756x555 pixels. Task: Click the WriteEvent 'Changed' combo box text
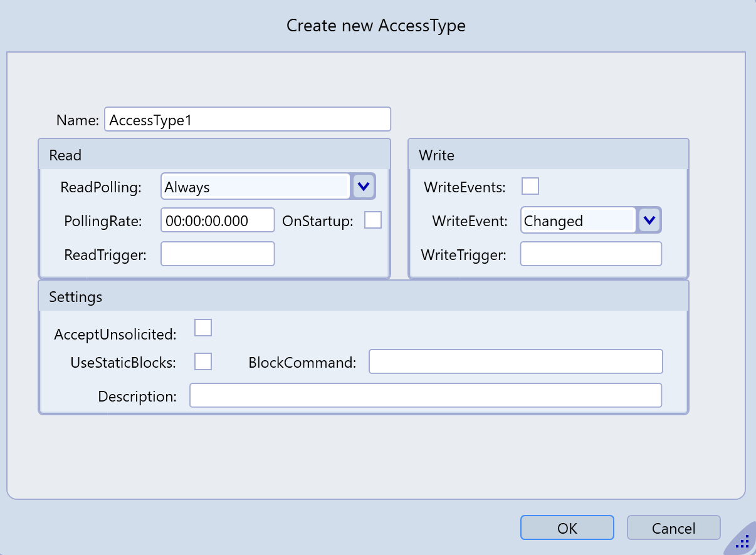pos(578,220)
